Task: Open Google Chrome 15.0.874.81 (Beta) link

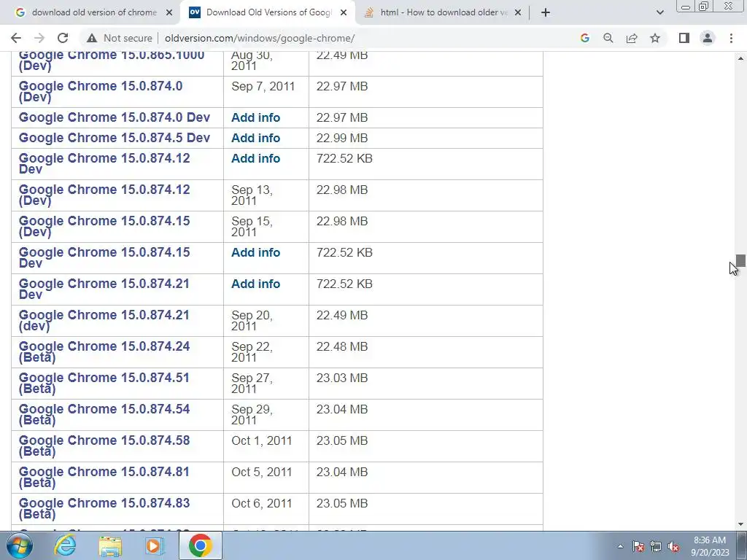Action: coord(104,478)
